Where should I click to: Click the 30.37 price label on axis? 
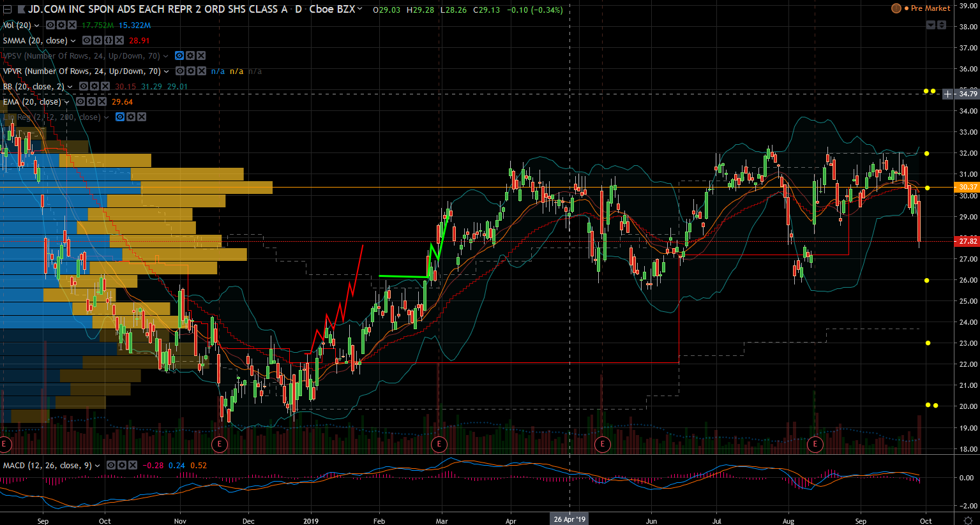967,187
